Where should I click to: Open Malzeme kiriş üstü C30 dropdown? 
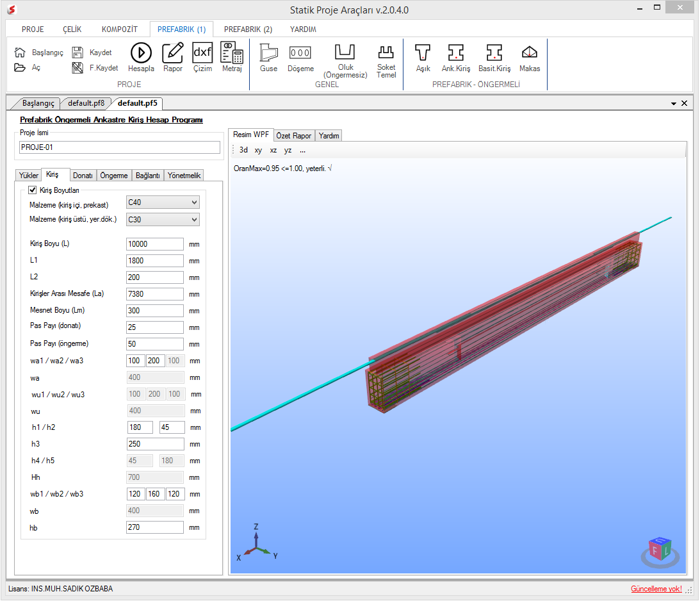[x=163, y=220]
